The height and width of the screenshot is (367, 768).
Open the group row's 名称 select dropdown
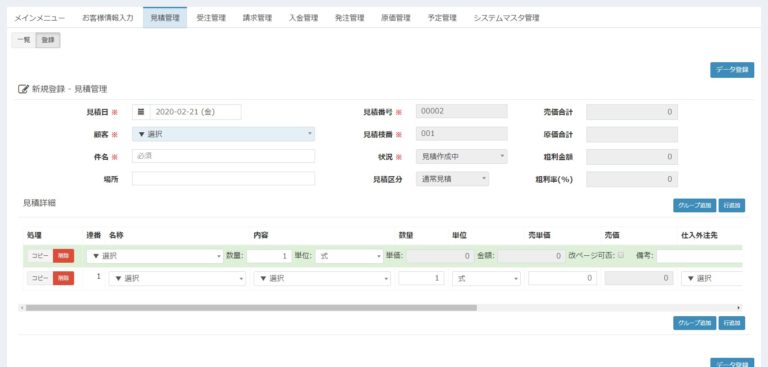155,256
